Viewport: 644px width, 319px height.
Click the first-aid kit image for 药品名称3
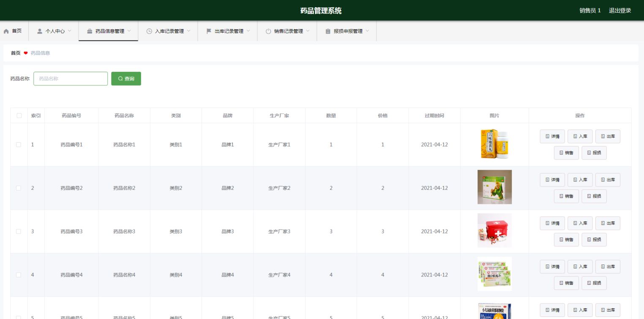click(x=494, y=230)
